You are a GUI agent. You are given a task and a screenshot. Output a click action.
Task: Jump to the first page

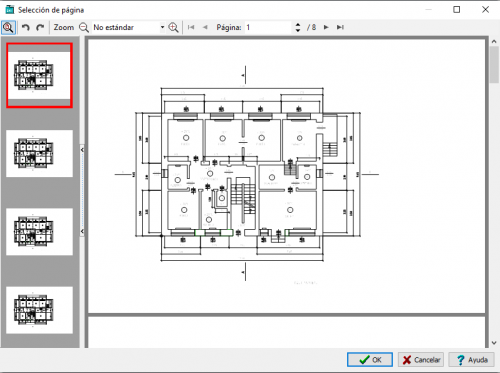click(191, 27)
